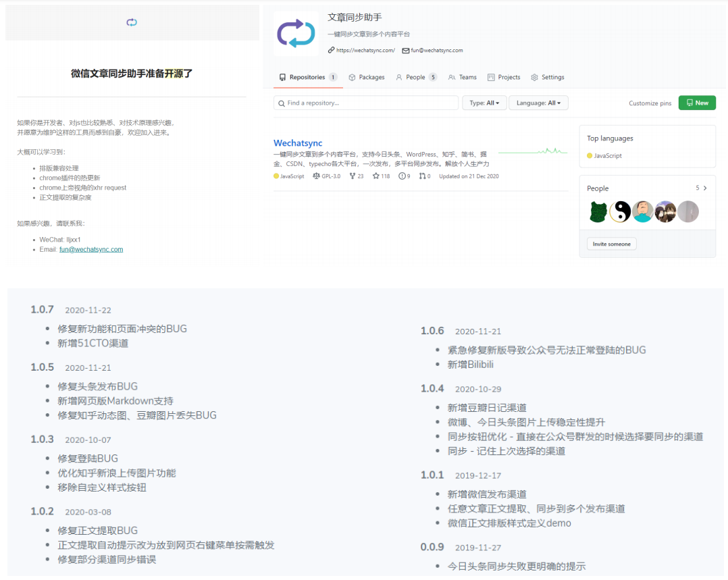Screen dimensions: 728x580
Task: Expand People list via chevron arrow
Action: (705, 188)
